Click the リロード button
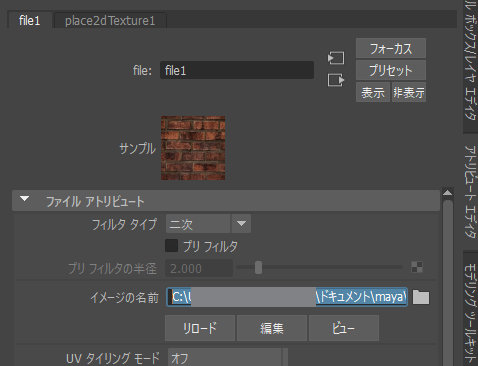The image size is (478, 366). tap(200, 328)
